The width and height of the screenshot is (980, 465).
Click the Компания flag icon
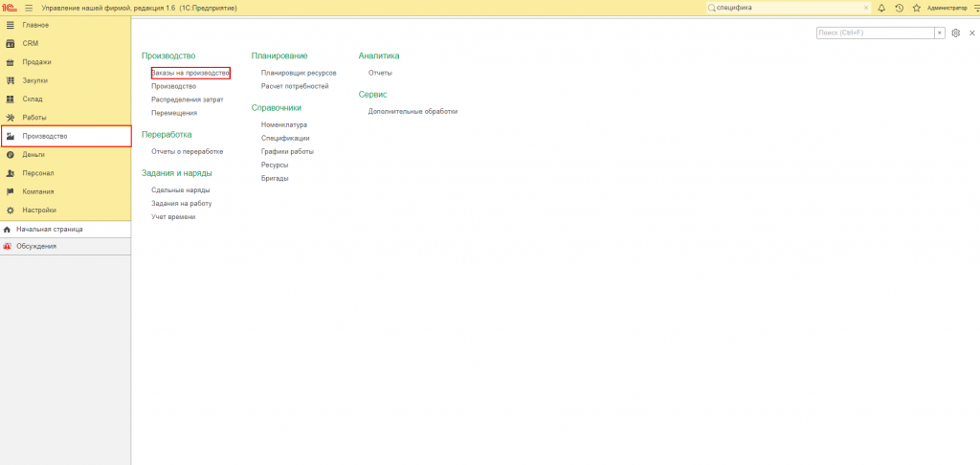(x=10, y=192)
